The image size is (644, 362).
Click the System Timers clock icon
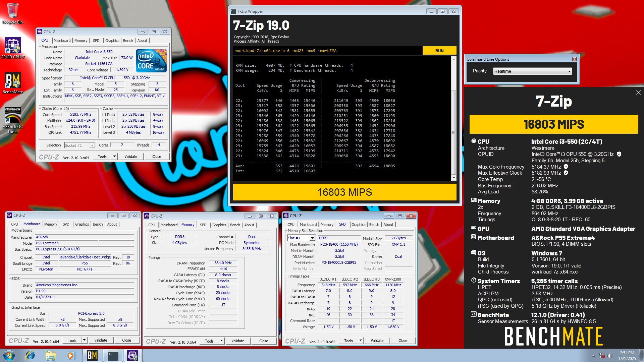tap(474, 280)
